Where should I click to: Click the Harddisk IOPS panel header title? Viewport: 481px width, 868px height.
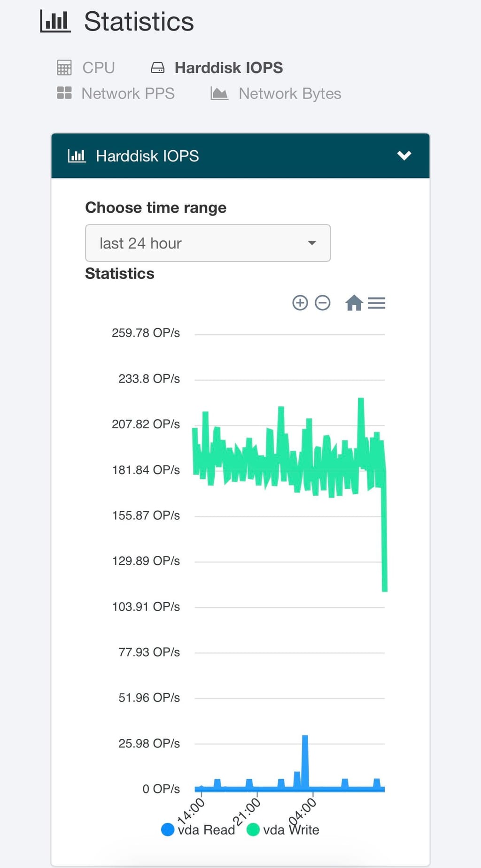pos(147,156)
